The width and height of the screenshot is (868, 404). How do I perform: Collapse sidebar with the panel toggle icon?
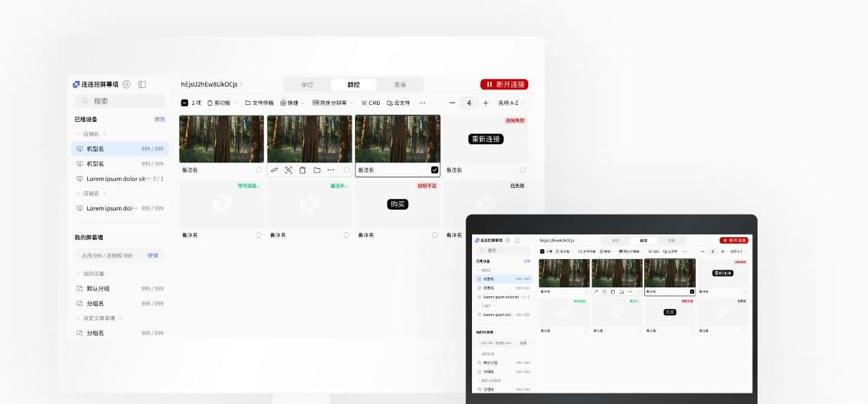(x=142, y=84)
